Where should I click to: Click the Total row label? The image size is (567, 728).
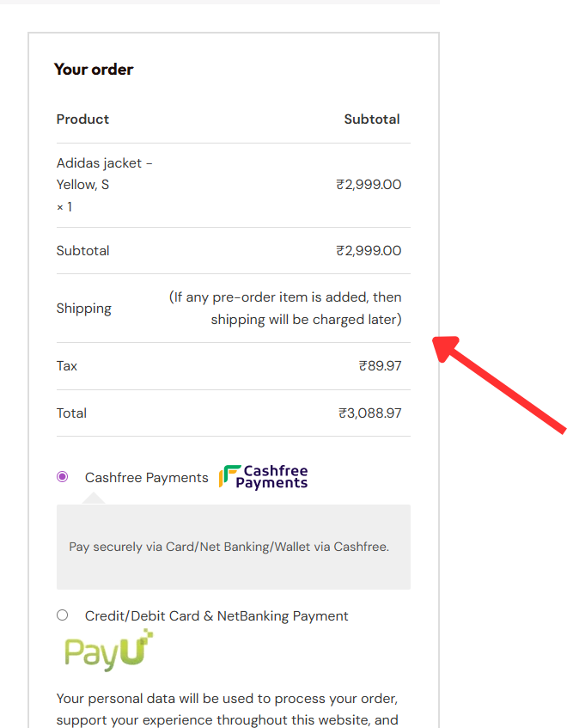point(71,413)
